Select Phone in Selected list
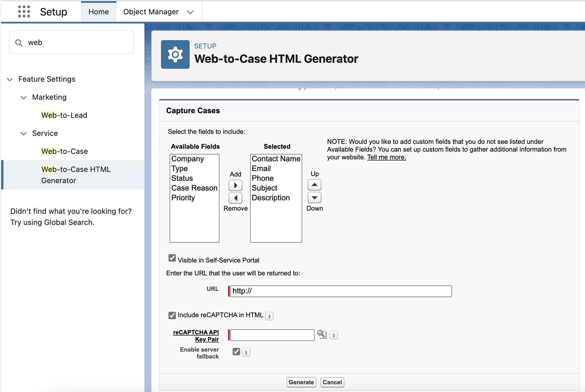 click(276, 178)
